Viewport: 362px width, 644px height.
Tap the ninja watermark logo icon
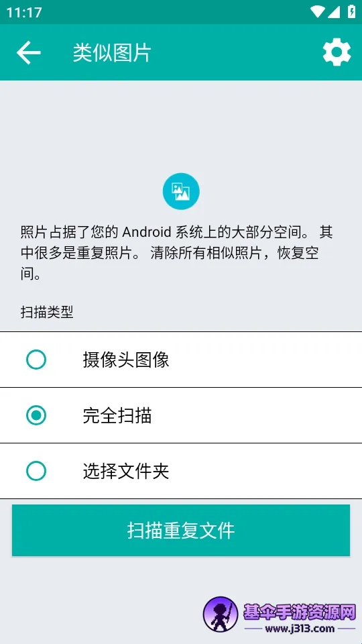(221, 614)
